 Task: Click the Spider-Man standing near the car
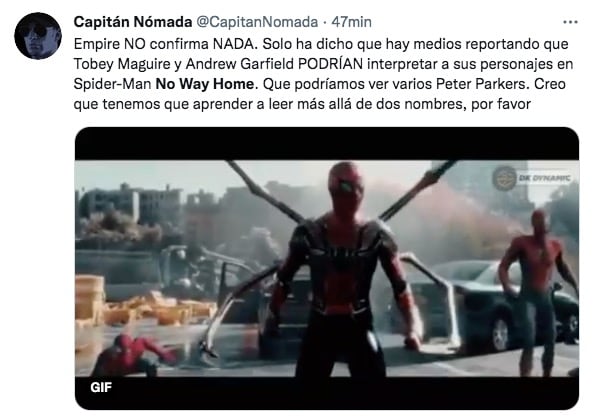point(537,292)
